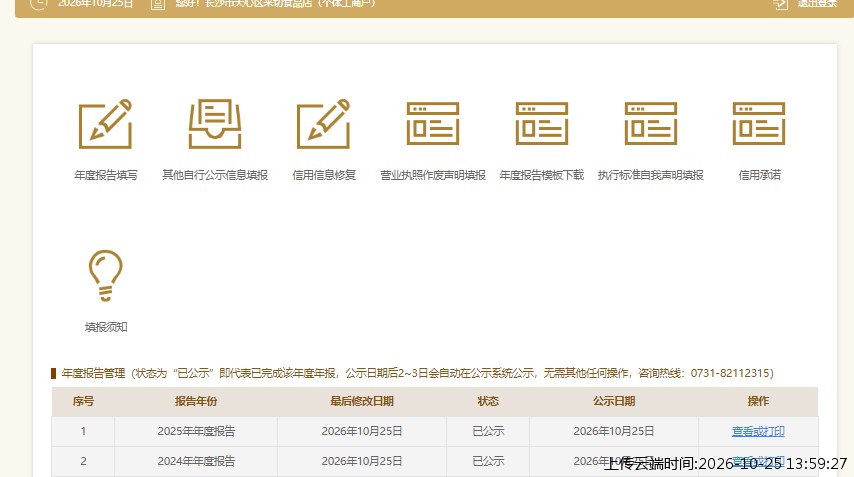Select 已公示 status in 2025 report row
The height and width of the screenshot is (477, 854).
pyautogui.click(x=488, y=431)
